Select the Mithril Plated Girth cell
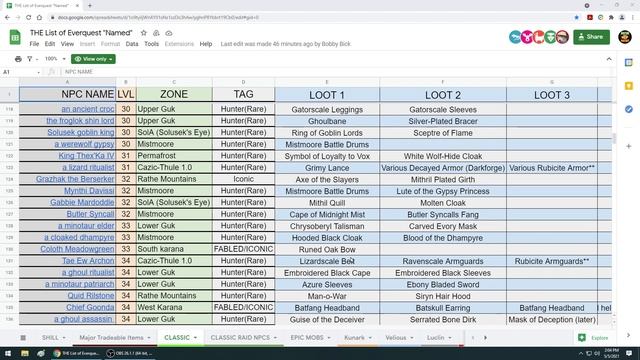The image size is (640, 360). pyautogui.click(x=443, y=180)
